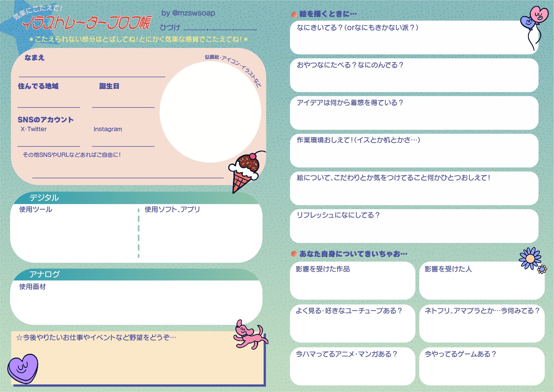Click the あなた自身についてきいちゃお… heading
This screenshot has width=554, height=392.
[x=353, y=254]
